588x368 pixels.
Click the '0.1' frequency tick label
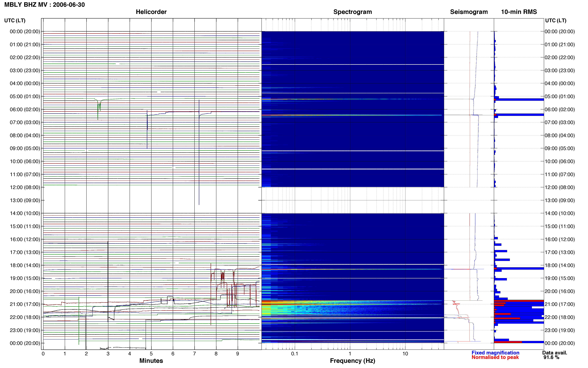[x=295, y=354]
